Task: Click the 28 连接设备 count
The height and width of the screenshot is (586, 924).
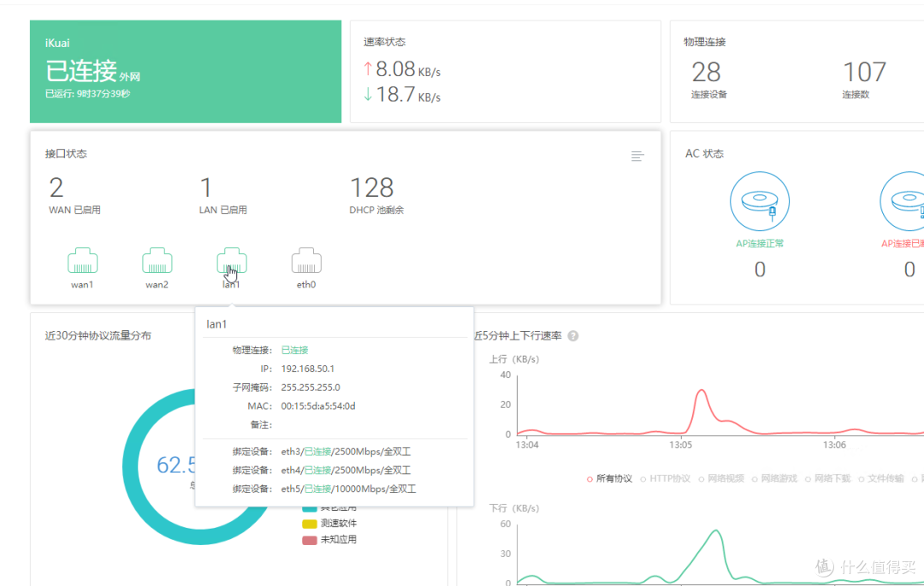Action: [x=707, y=74]
